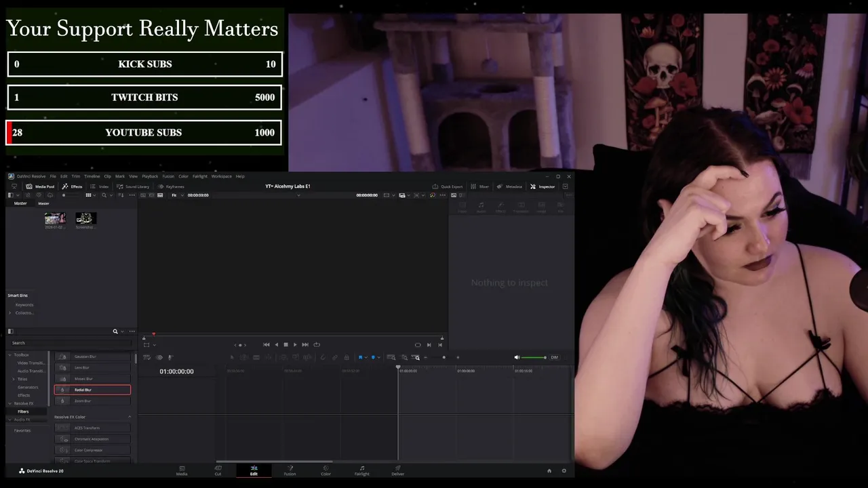Select the Mosaic Blur effect
The image size is (868, 488).
click(93, 378)
